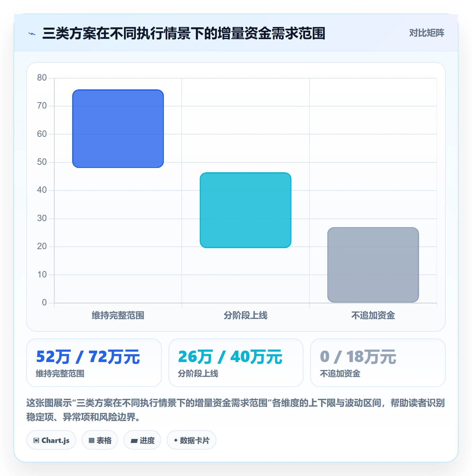The width and height of the screenshot is (472, 476).
Task: Click the 30 y-axis tick label
Action: (42, 218)
